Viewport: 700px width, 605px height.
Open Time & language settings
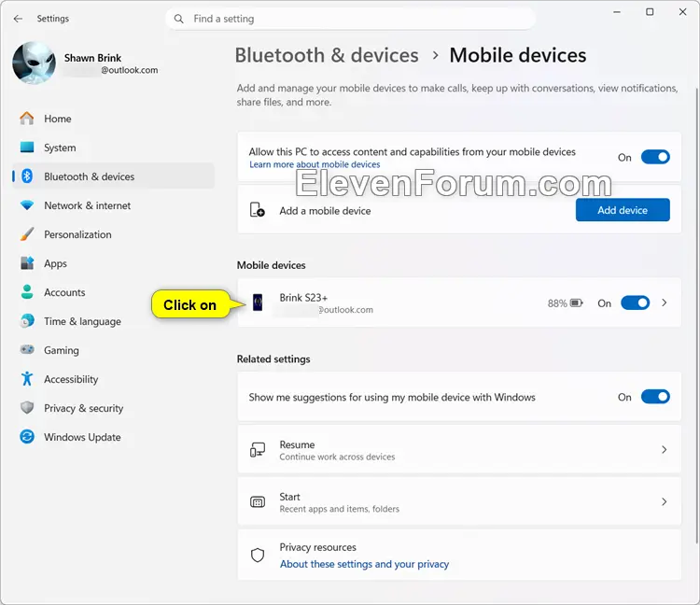(x=113, y=321)
